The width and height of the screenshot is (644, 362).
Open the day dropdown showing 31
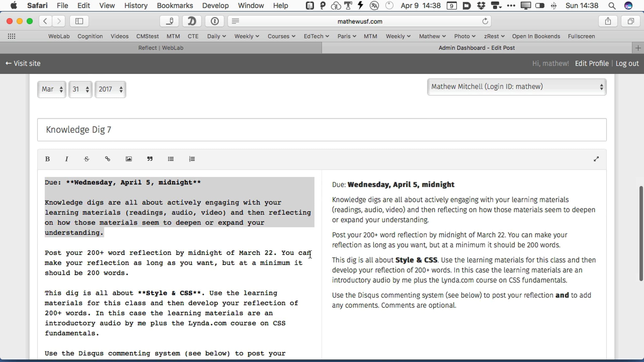pyautogui.click(x=80, y=89)
